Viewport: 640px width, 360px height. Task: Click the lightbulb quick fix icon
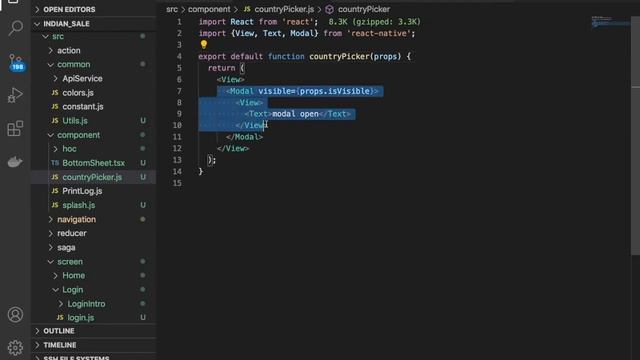pyautogui.click(x=204, y=44)
